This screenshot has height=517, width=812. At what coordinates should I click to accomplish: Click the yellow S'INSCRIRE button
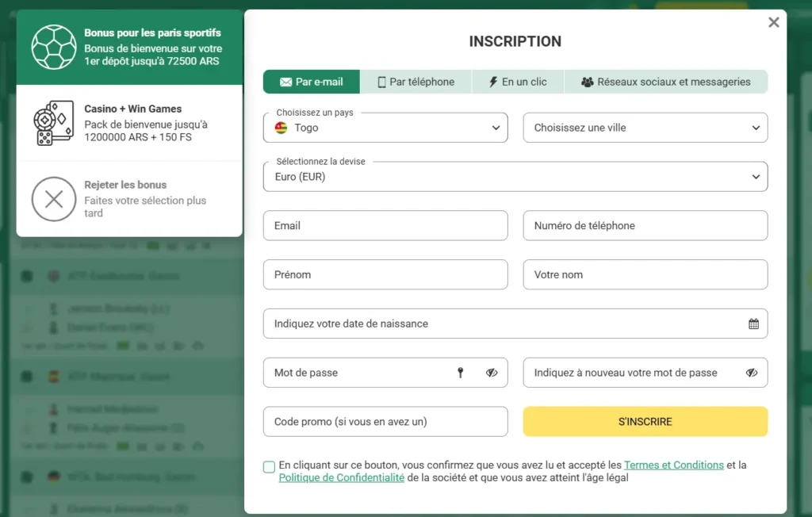click(645, 422)
